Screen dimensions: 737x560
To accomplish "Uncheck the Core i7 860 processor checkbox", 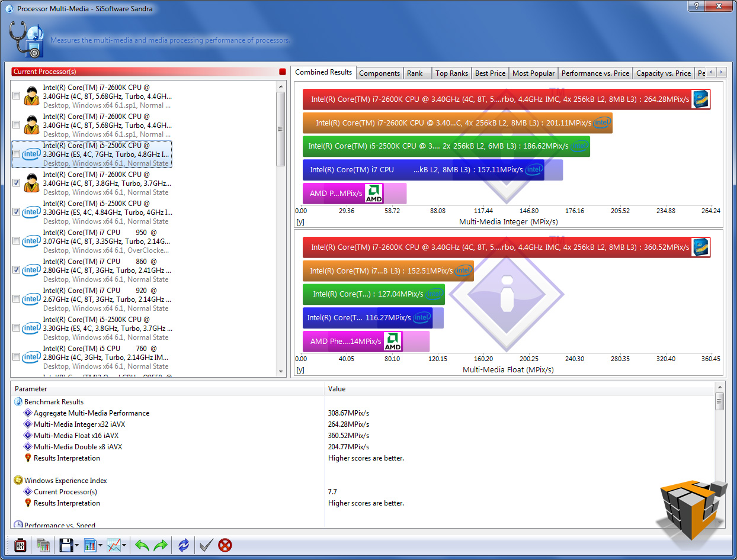I will point(17,270).
